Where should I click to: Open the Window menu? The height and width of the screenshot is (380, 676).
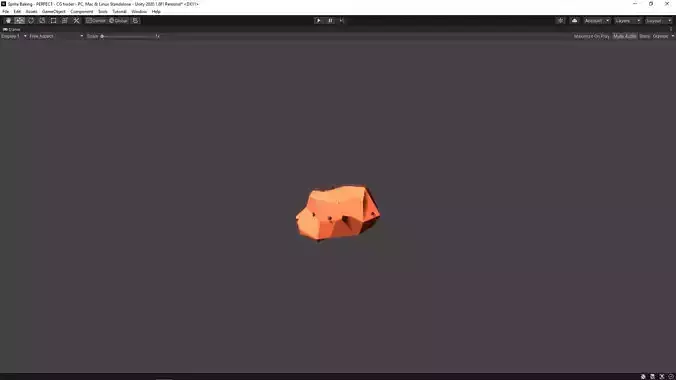click(x=139, y=12)
